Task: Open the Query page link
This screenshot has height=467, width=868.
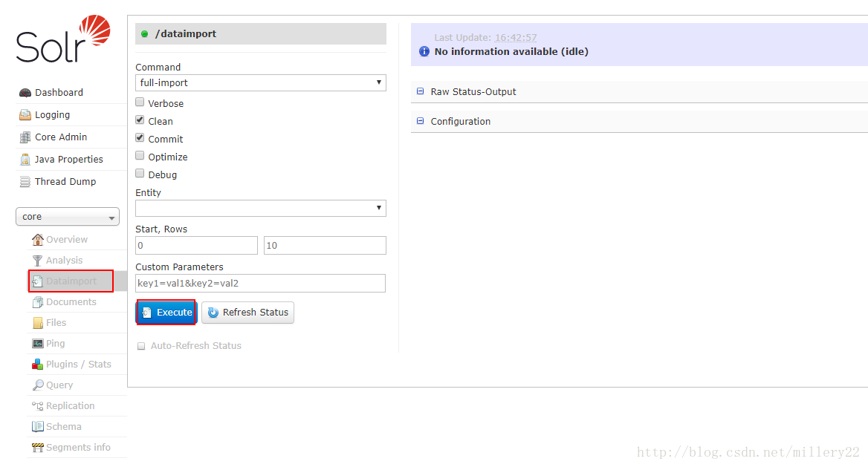Action: (x=59, y=385)
